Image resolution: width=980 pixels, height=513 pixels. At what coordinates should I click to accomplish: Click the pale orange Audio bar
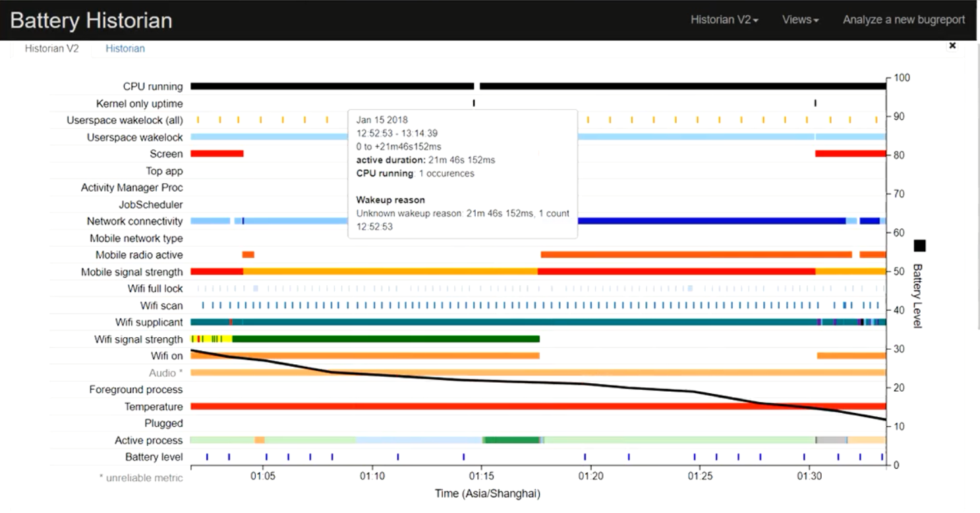[538, 373]
